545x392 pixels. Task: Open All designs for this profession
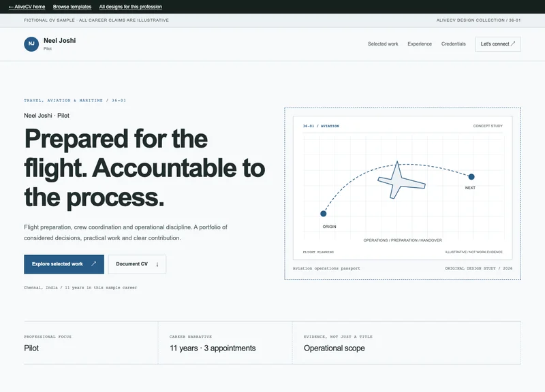tap(130, 7)
